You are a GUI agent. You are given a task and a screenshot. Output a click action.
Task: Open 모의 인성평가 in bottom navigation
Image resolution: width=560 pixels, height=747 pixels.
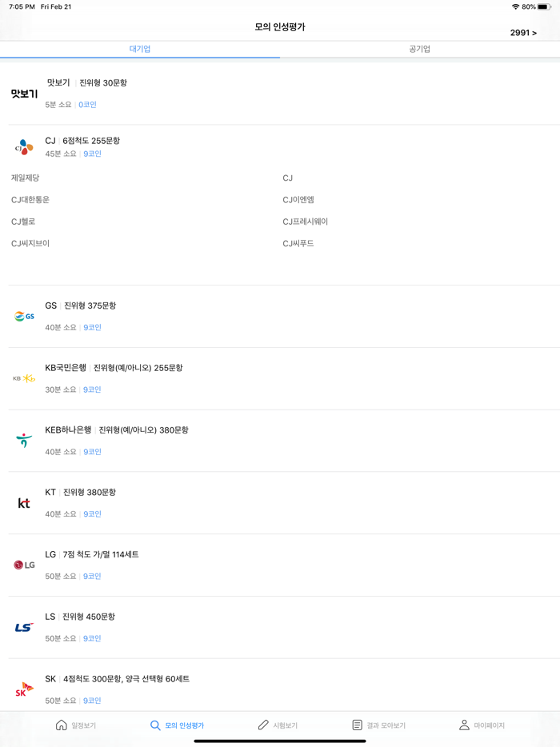click(180, 725)
